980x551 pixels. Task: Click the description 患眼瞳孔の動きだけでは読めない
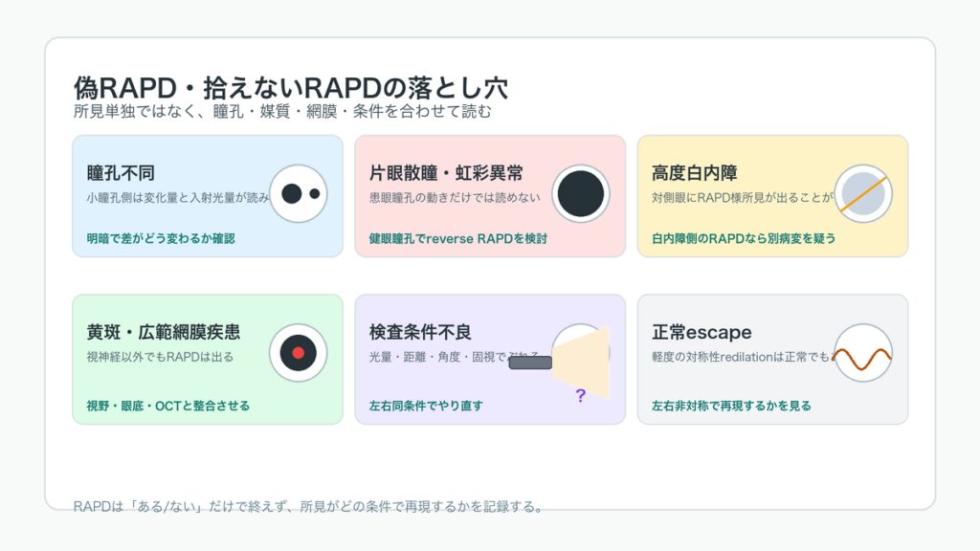(455, 197)
